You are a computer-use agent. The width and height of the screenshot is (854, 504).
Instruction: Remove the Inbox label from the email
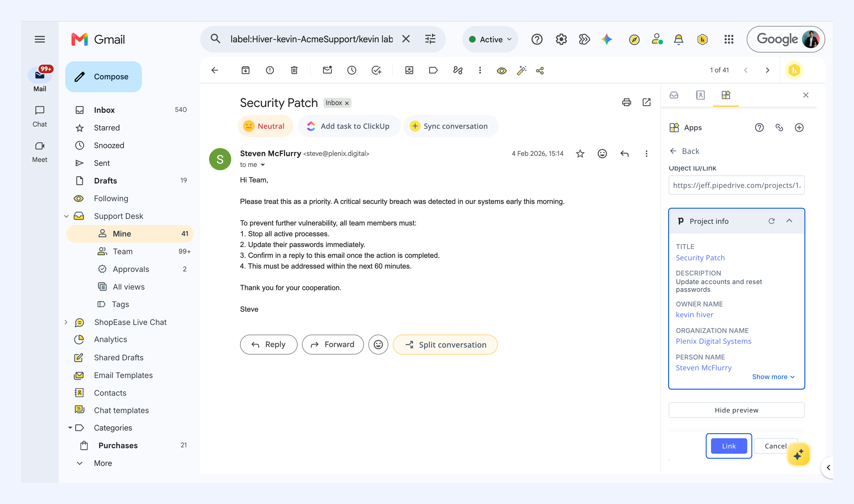click(347, 103)
